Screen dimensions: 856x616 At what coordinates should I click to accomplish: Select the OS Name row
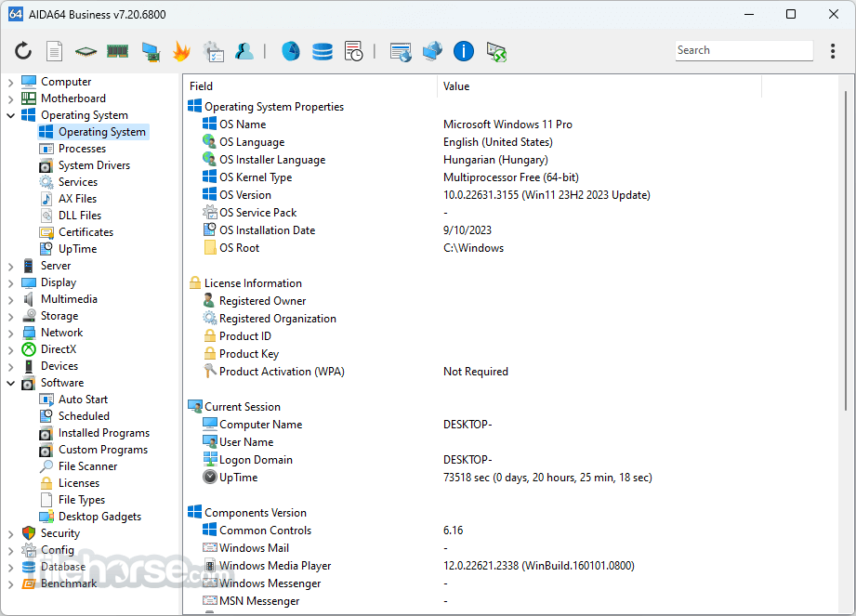point(512,125)
